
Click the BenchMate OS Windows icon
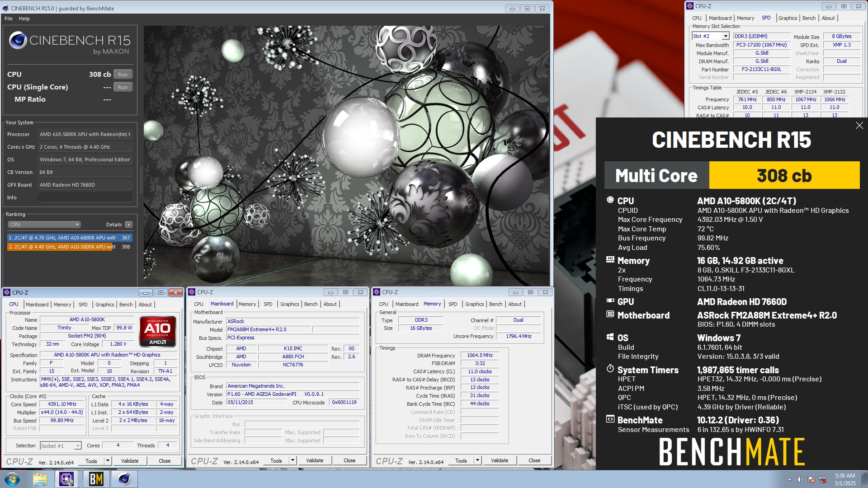[x=610, y=337]
